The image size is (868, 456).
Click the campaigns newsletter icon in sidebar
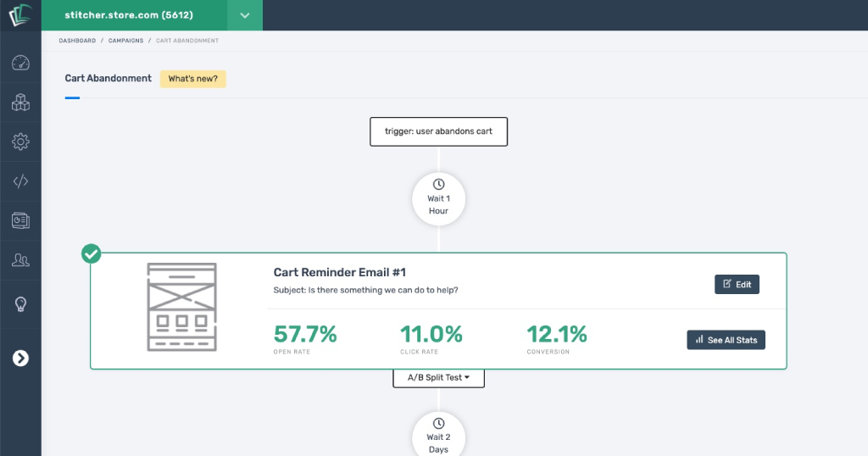pos(20,220)
